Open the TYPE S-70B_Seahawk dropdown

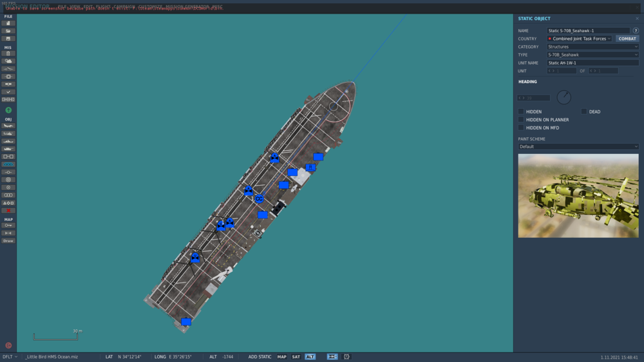point(592,55)
